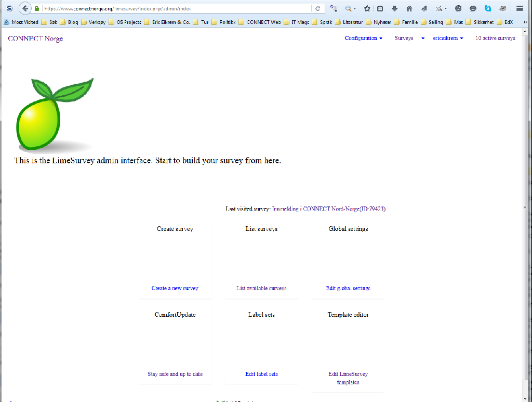The image size is (532, 402).
Task: Expand the caret next to Surveys
Action: coord(423,38)
